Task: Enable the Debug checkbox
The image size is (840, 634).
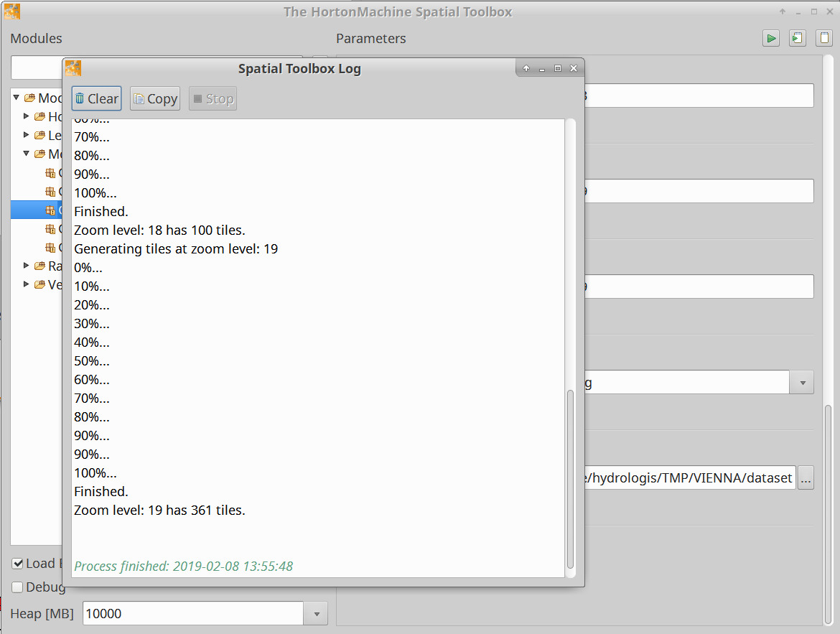Action: pyautogui.click(x=18, y=587)
